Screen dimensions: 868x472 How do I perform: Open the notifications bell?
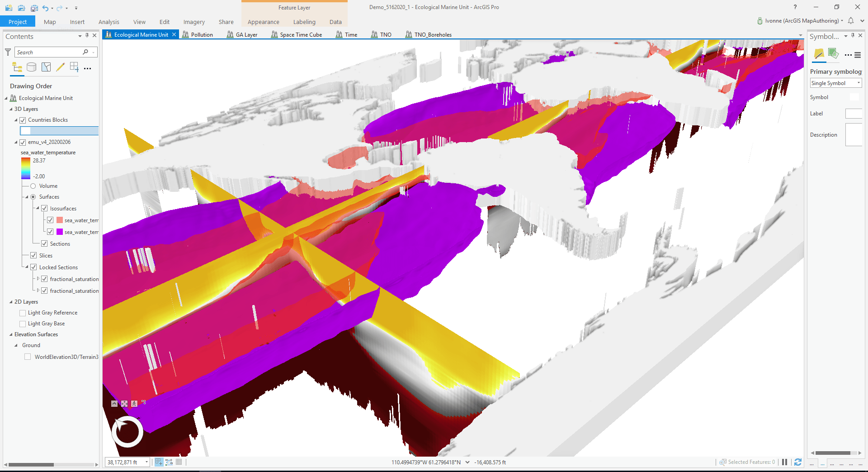tap(851, 21)
